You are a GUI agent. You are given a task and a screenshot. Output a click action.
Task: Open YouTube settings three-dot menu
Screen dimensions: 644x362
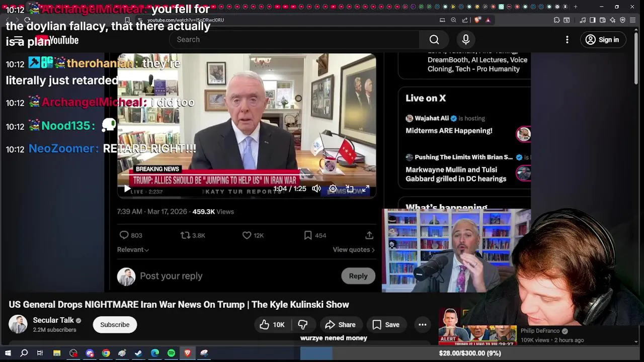click(x=567, y=40)
